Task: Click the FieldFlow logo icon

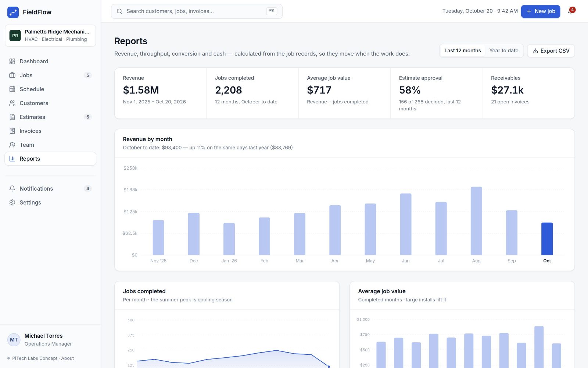Action: tap(13, 12)
